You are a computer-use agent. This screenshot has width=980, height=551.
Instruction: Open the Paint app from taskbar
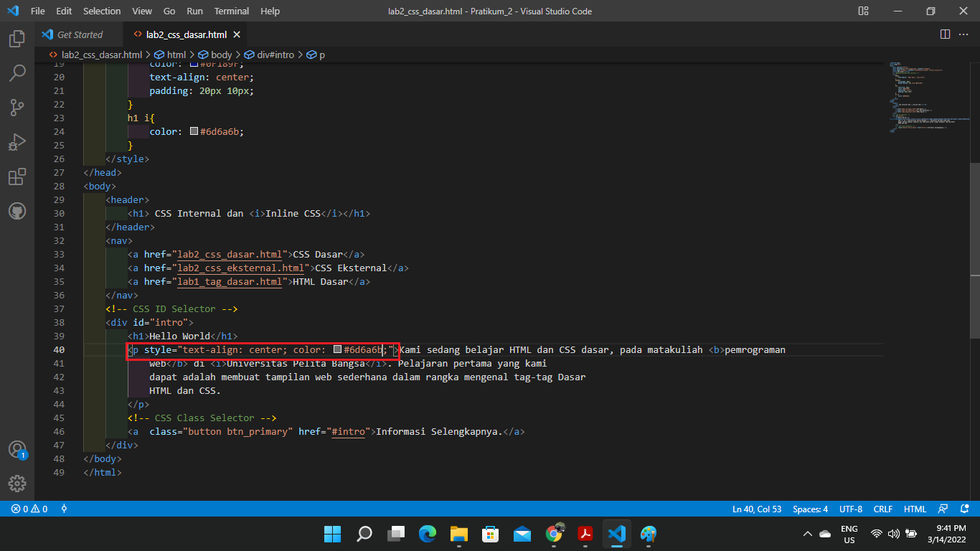coord(649,534)
